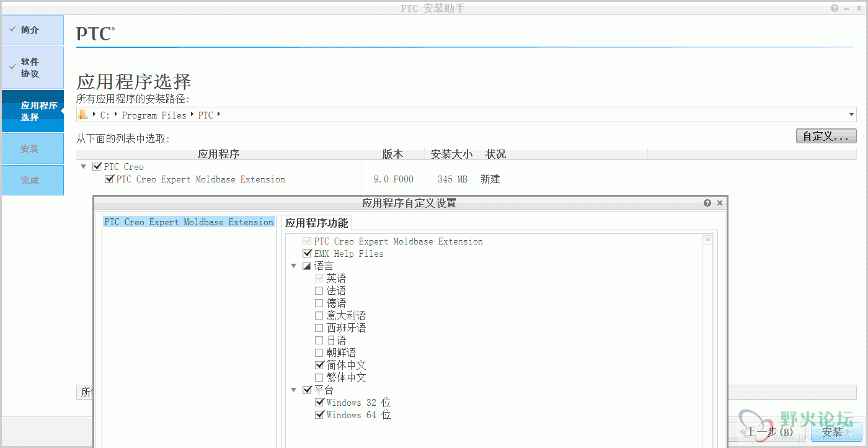Click the 版本 column header
This screenshot has height=448, width=868.
click(x=392, y=154)
